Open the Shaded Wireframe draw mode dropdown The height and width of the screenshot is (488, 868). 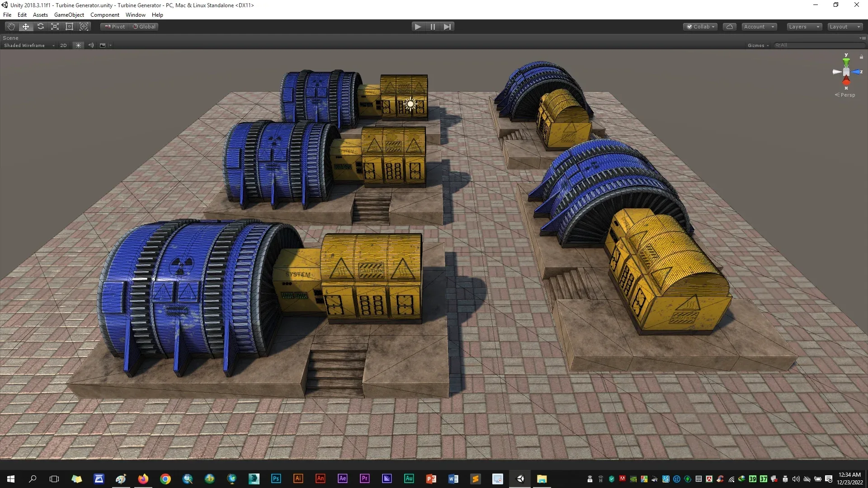pyautogui.click(x=29, y=45)
